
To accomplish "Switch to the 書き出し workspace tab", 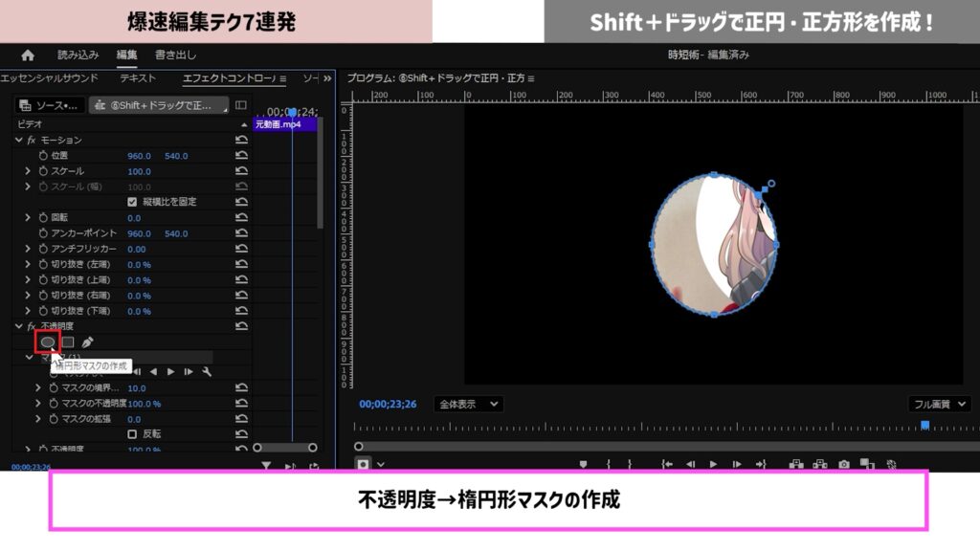I will tap(176, 55).
